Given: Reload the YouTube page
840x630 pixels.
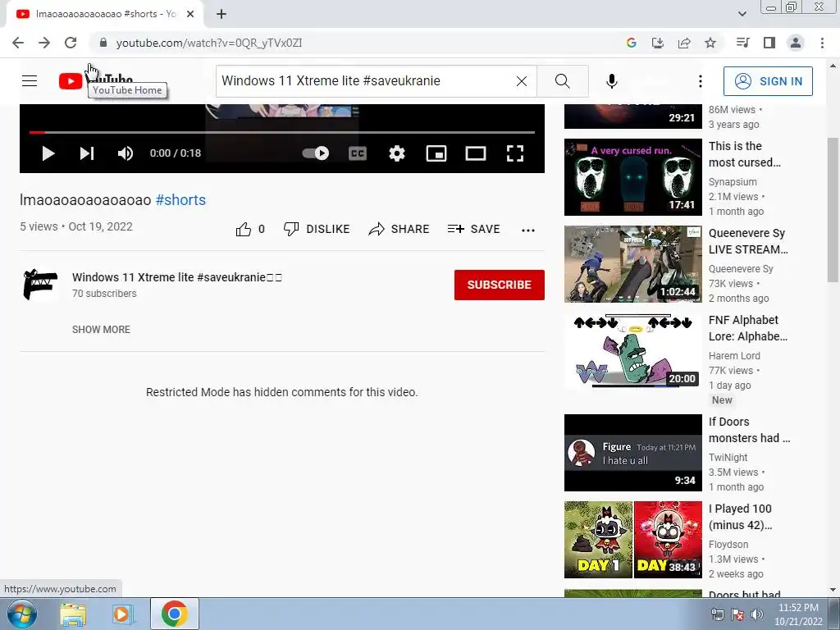Looking at the screenshot, I should (71, 43).
